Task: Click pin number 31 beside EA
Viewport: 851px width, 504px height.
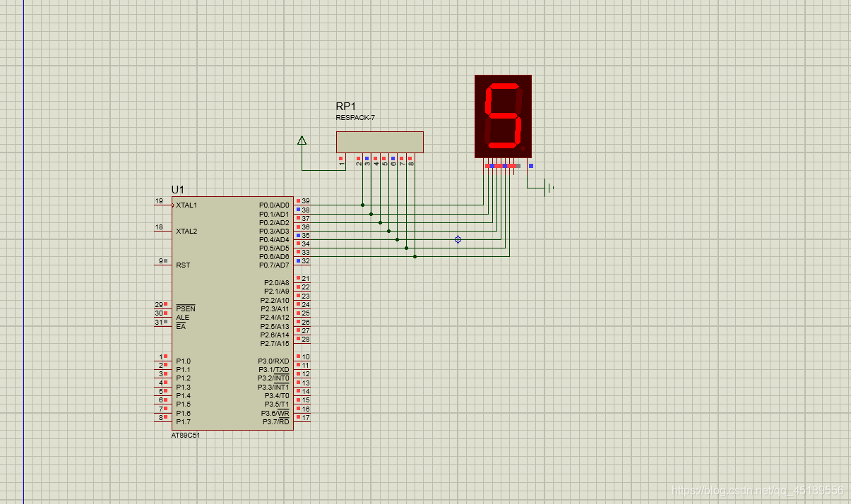Action: (159, 322)
